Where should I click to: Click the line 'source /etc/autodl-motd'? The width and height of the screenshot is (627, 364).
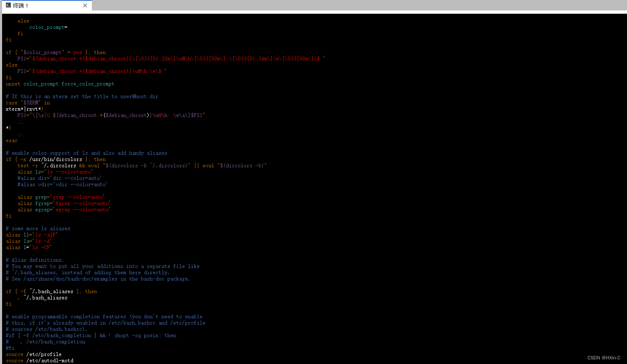click(x=39, y=361)
